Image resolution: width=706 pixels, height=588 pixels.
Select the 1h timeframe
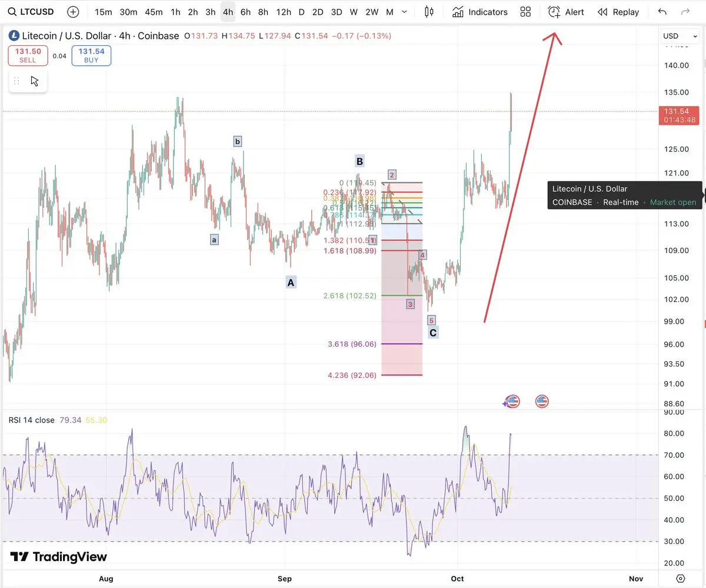tap(175, 12)
